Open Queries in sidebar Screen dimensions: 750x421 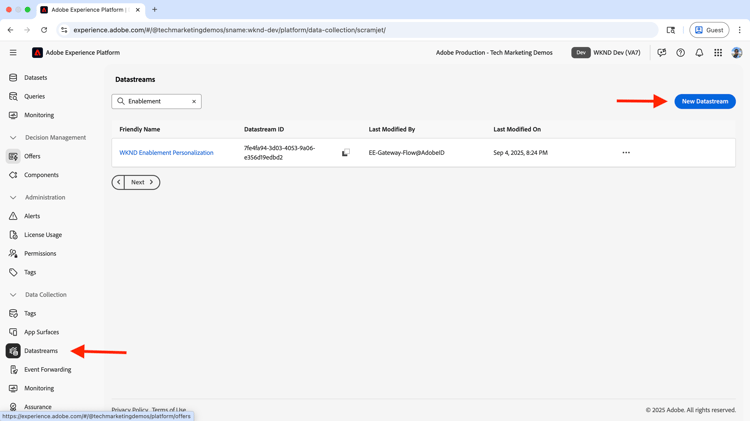point(34,96)
